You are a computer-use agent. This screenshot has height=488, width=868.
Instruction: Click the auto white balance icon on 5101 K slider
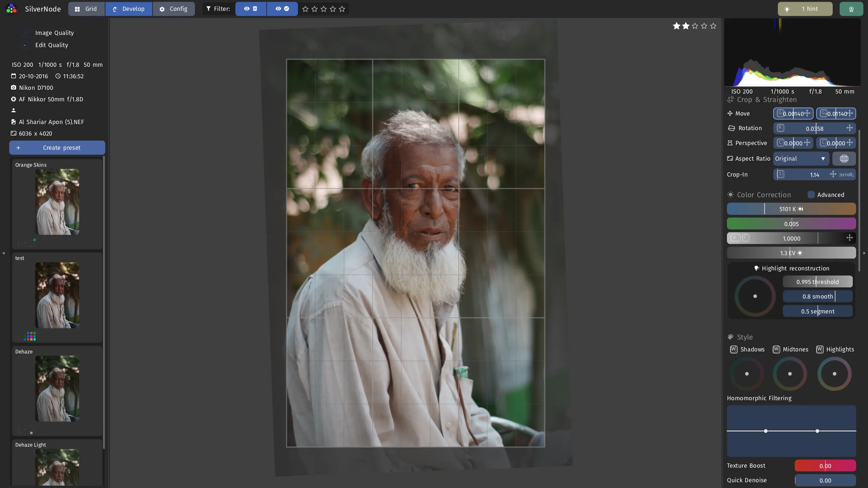(x=800, y=209)
